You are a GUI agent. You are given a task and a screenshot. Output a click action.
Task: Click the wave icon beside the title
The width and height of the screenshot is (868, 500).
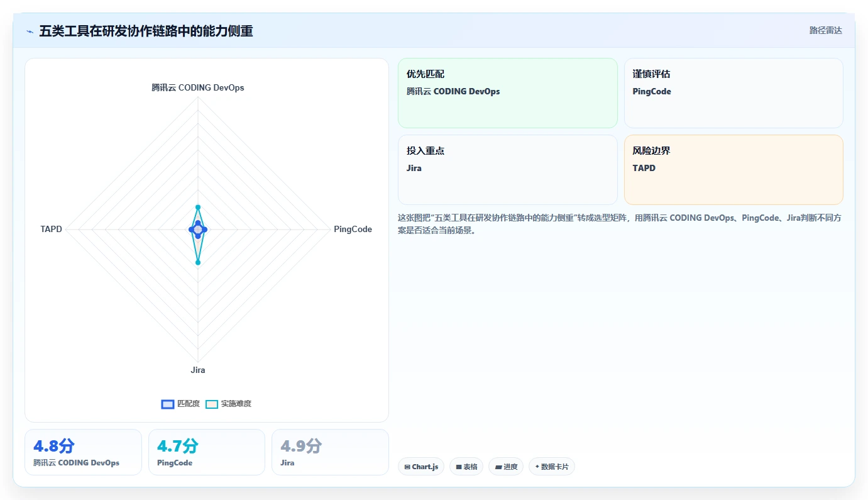(x=30, y=31)
